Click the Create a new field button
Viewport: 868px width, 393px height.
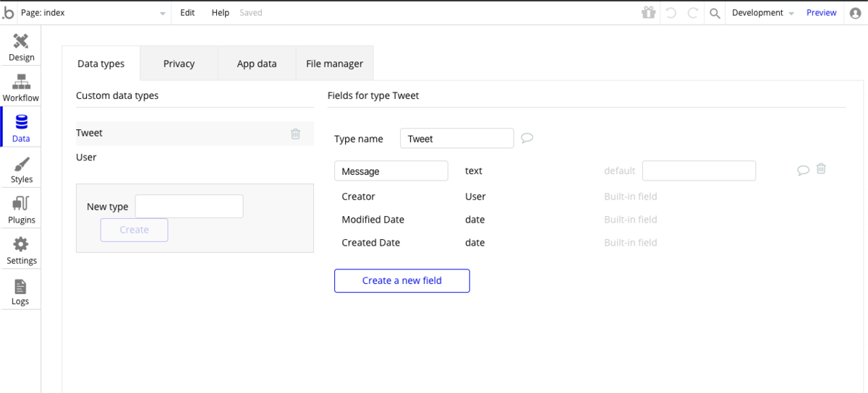coord(401,280)
